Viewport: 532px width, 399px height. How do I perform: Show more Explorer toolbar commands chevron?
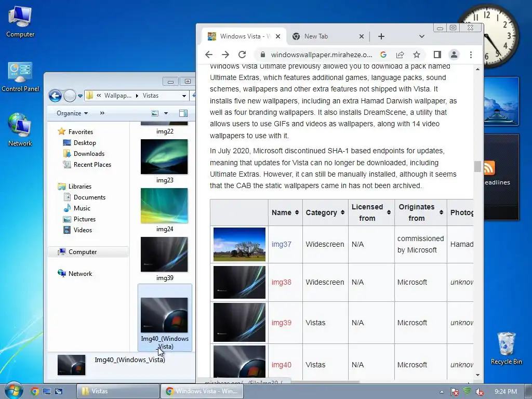102,113
